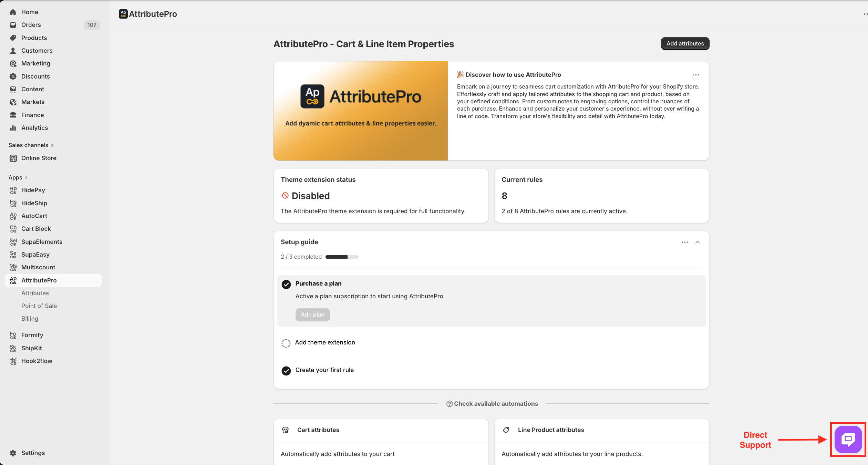Open the Attributes submenu item
The image size is (868, 465).
[x=35, y=293]
